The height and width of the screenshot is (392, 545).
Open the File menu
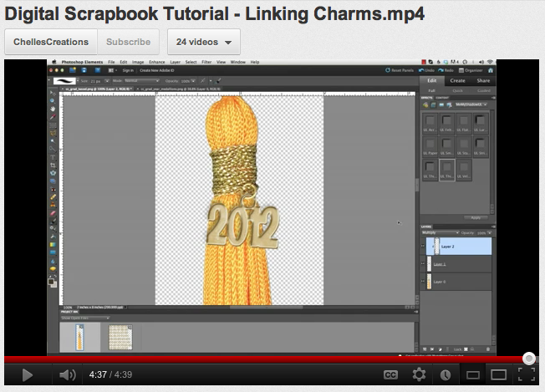(x=111, y=62)
